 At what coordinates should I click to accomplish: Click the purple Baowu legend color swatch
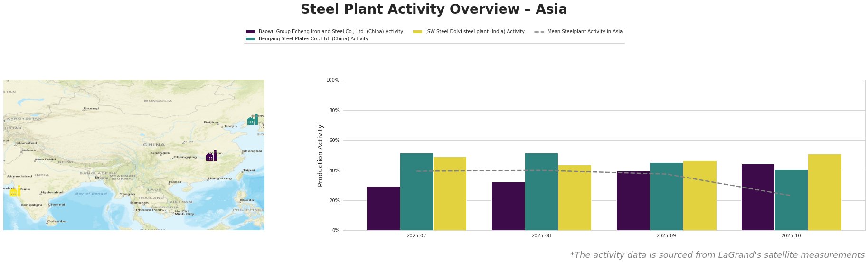point(250,32)
